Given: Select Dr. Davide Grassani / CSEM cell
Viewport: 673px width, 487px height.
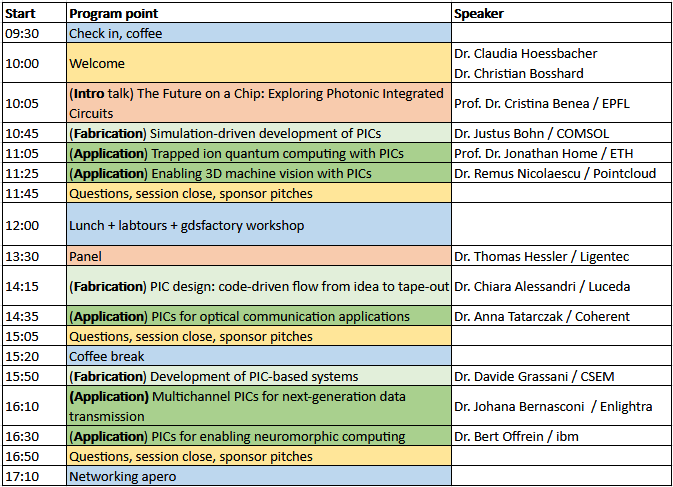Looking at the screenshot, I should (561, 376).
